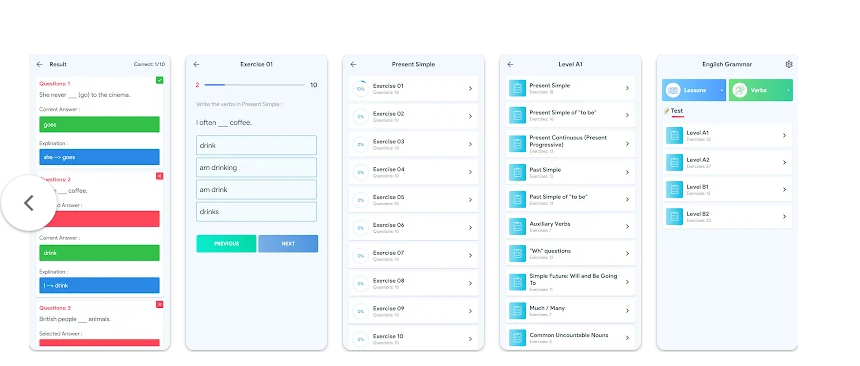Expand Past Simple lesson row chevron
Image resolution: width=860 pixels, height=366 pixels.
pyautogui.click(x=627, y=172)
